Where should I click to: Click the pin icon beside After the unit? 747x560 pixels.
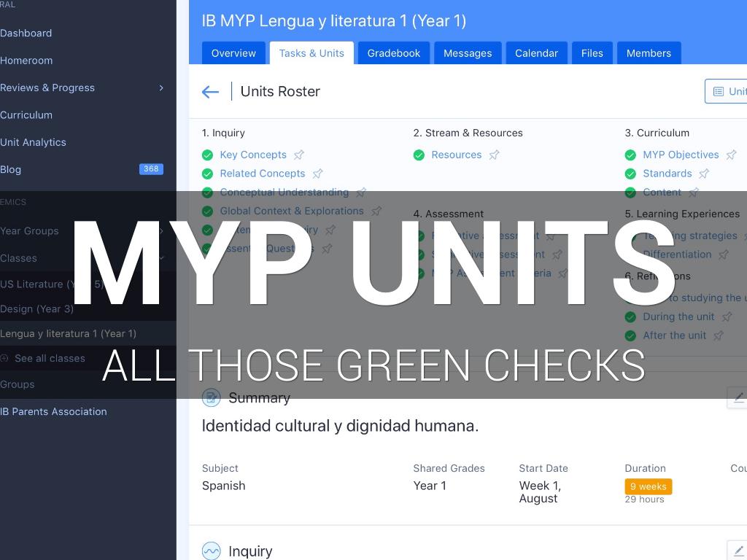coord(719,335)
